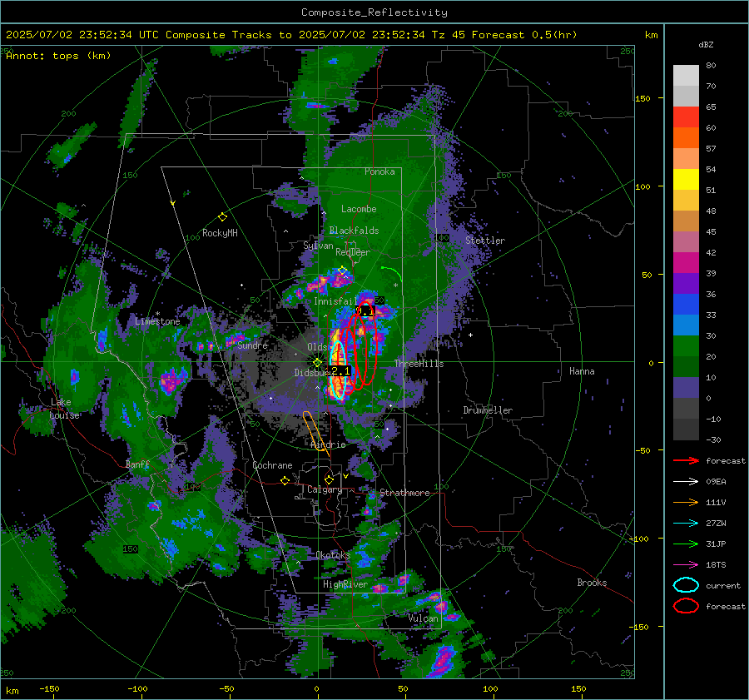Click the Lacombe city label
Image resolution: width=749 pixels, height=700 pixels.
359,209
